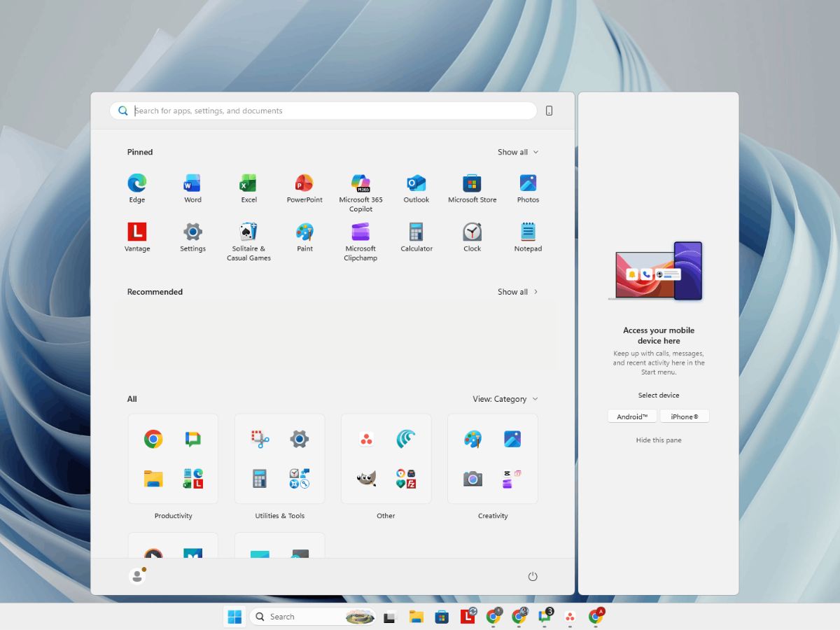The height and width of the screenshot is (630, 840).
Task: Choose iPhone device button
Action: point(685,416)
